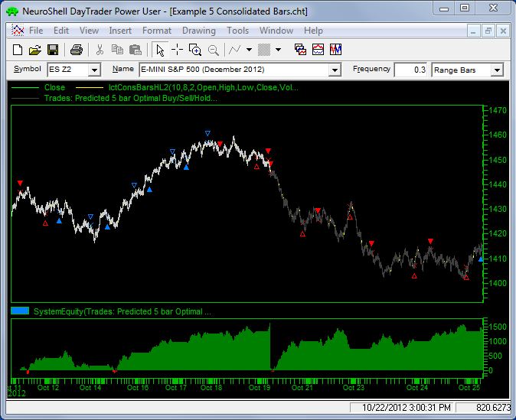This screenshot has height=420, width=516.
Task: Click the Oct 19 date label
Action: (260, 387)
